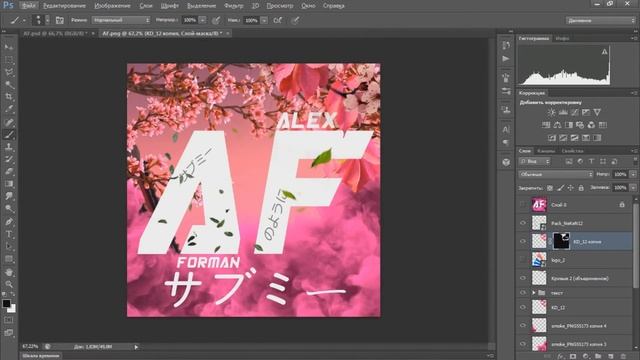Image resolution: width=640 pixels, height=360 pixels.
Task: Toggle lock transparent pixels
Action: coord(550,188)
